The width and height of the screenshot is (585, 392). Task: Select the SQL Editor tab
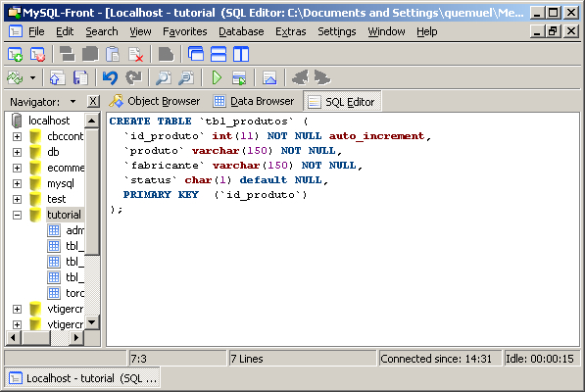click(342, 102)
